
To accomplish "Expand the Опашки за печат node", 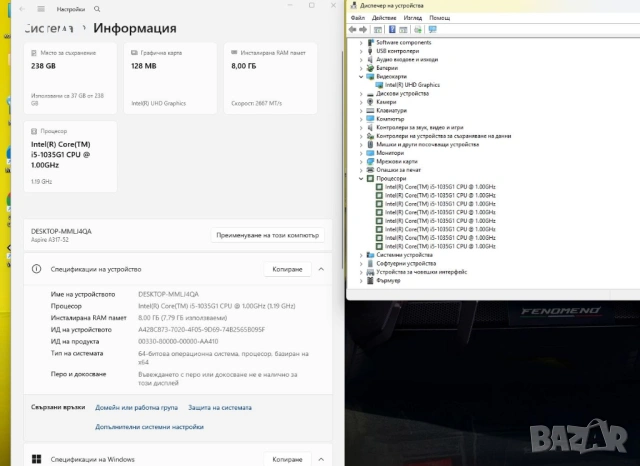I will (x=361, y=170).
